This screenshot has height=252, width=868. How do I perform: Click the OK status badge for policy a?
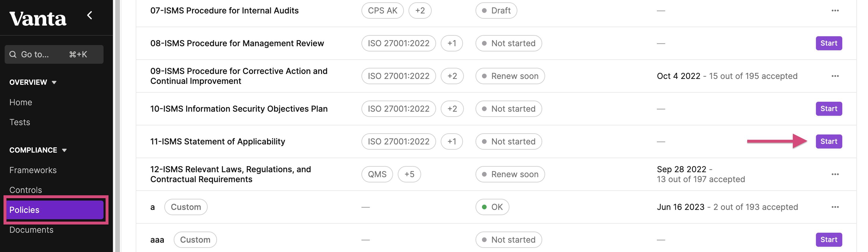pyautogui.click(x=492, y=207)
